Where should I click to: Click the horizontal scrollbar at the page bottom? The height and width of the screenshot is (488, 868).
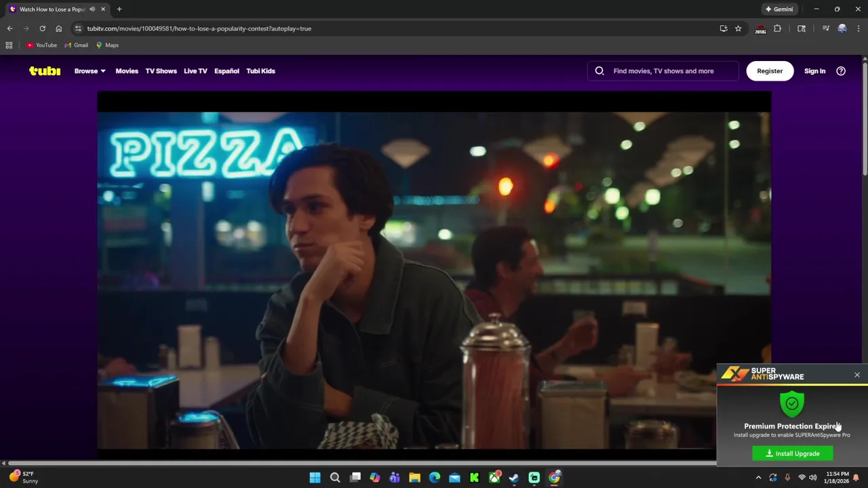[x=363, y=463]
